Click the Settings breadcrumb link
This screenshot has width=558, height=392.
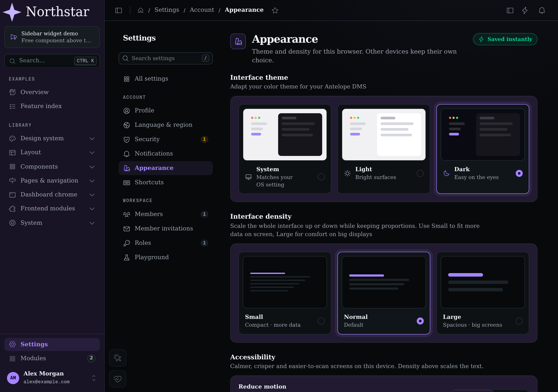(167, 10)
